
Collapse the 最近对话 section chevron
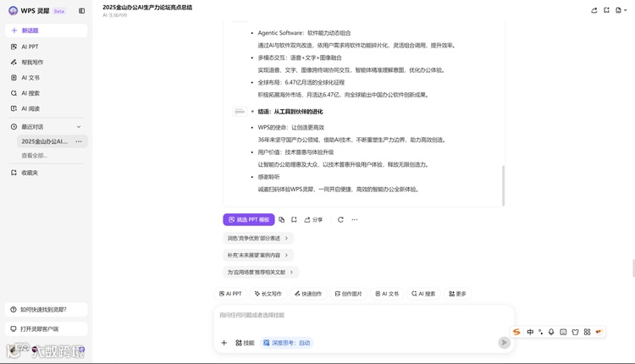79,127
